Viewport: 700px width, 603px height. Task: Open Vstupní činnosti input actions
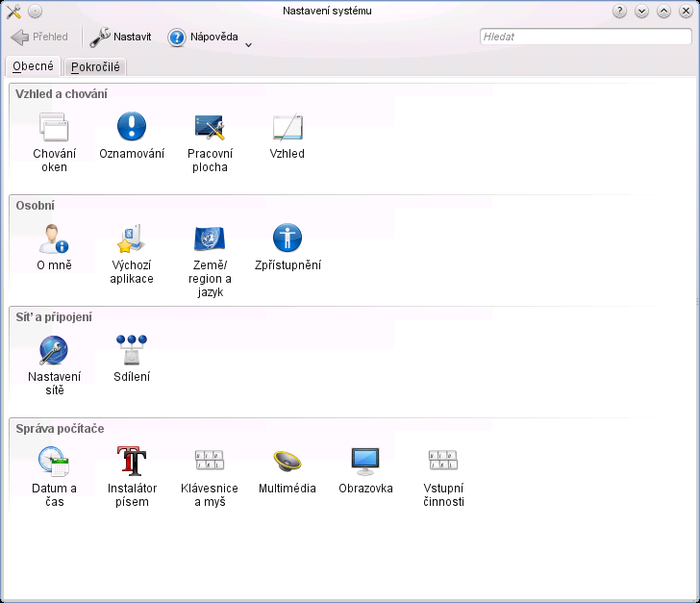[x=443, y=478]
